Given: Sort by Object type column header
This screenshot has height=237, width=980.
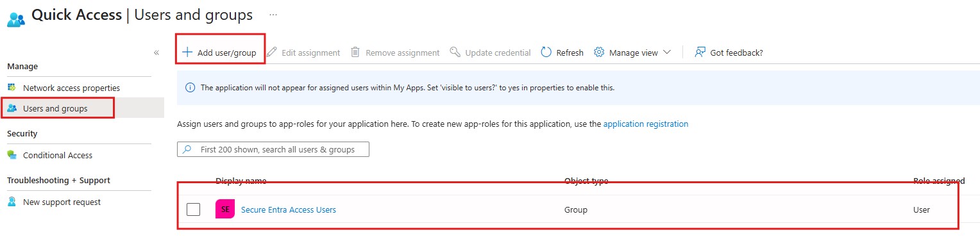Looking at the screenshot, I should [586, 181].
